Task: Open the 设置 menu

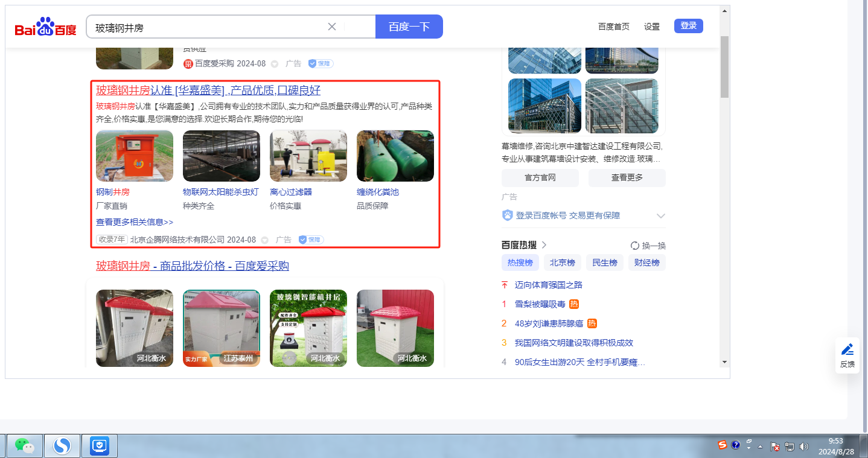Action: (x=652, y=27)
